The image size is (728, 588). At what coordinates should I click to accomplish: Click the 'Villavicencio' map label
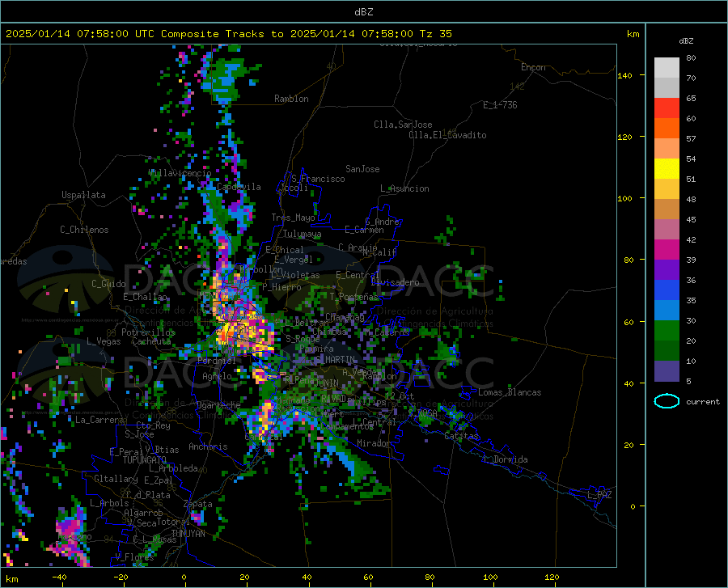[180, 173]
